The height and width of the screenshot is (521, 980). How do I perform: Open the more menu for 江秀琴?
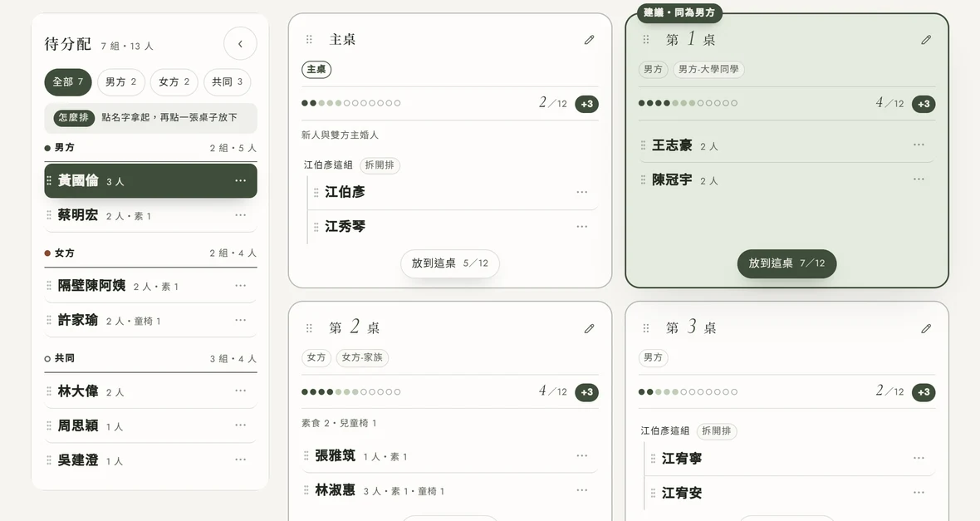582,226
